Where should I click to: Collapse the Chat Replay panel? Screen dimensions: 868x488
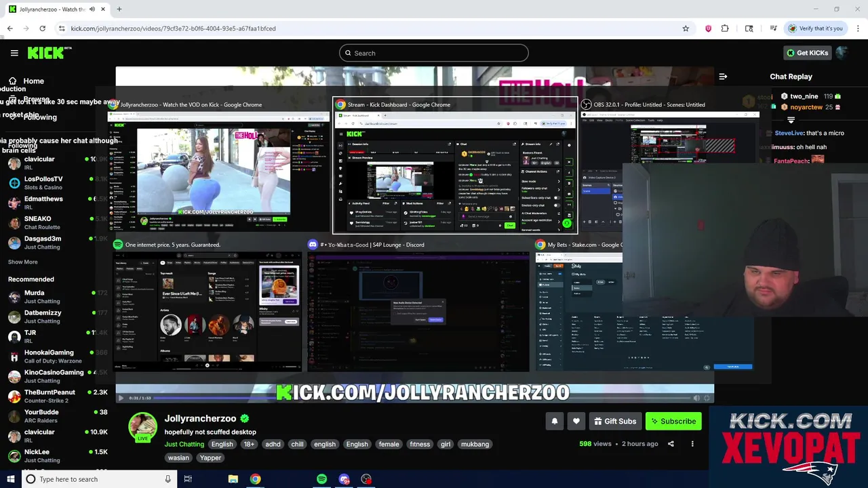[723, 77]
